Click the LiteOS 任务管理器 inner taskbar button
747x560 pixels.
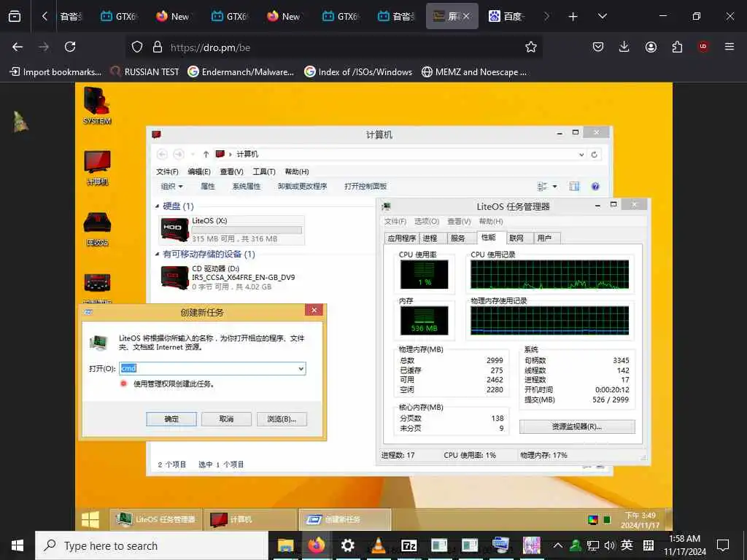pyautogui.click(x=156, y=519)
